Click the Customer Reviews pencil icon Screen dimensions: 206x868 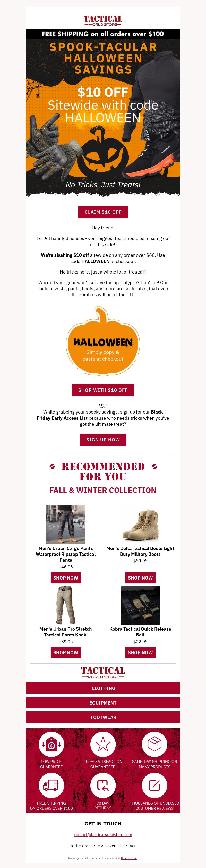click(154, 786)
